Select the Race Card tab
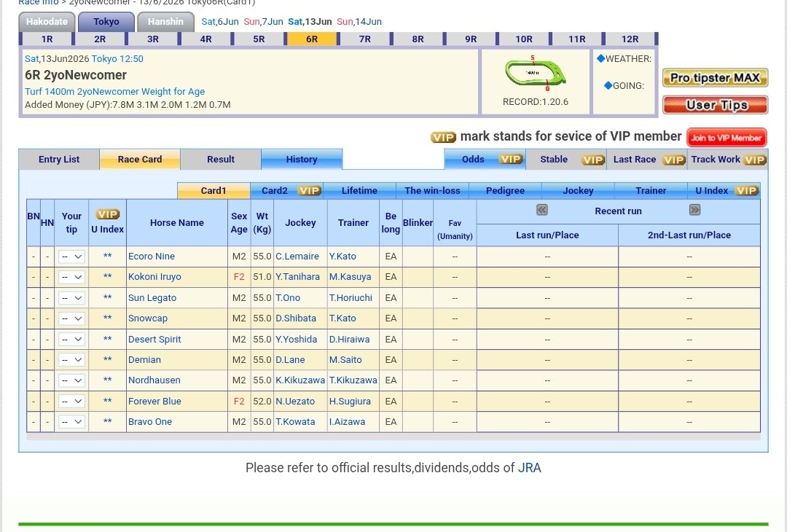The width and height of the screenshot is (787, 532). (139, 159)
